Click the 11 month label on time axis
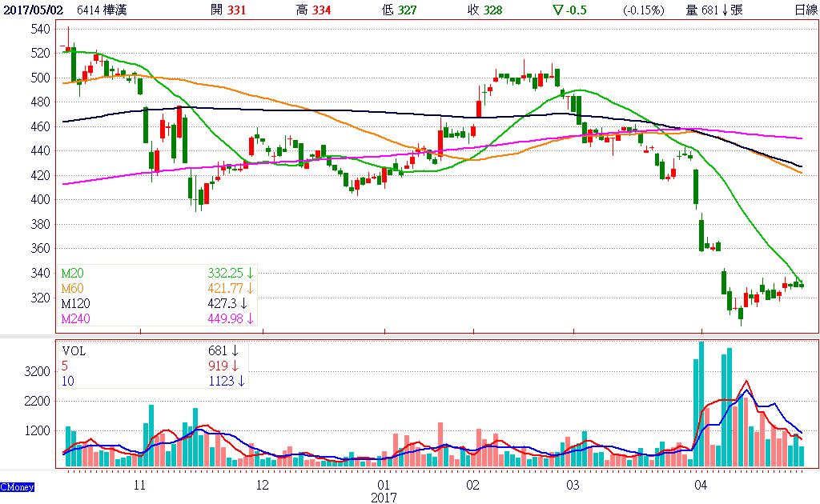Viewport: 820px width, 504px height. pos(139,485)
